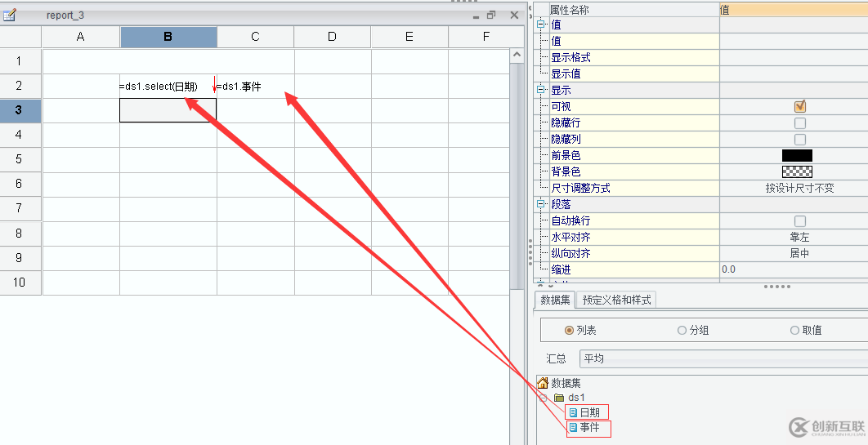Select row header 3
The image size is (868, 445).
coord(20,110)
